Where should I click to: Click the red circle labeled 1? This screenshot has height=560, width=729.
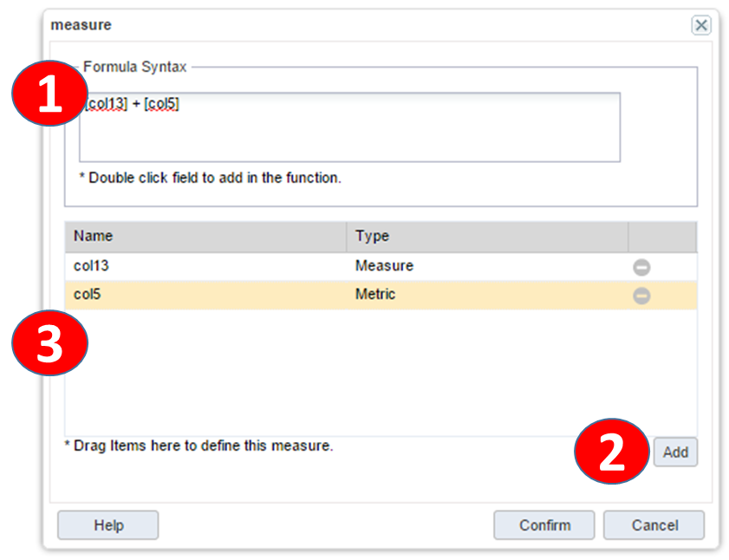[49, 93]
